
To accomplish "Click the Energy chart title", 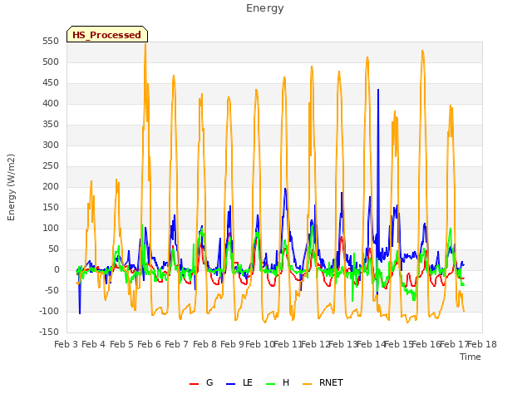I will click(x=264, y=8).
